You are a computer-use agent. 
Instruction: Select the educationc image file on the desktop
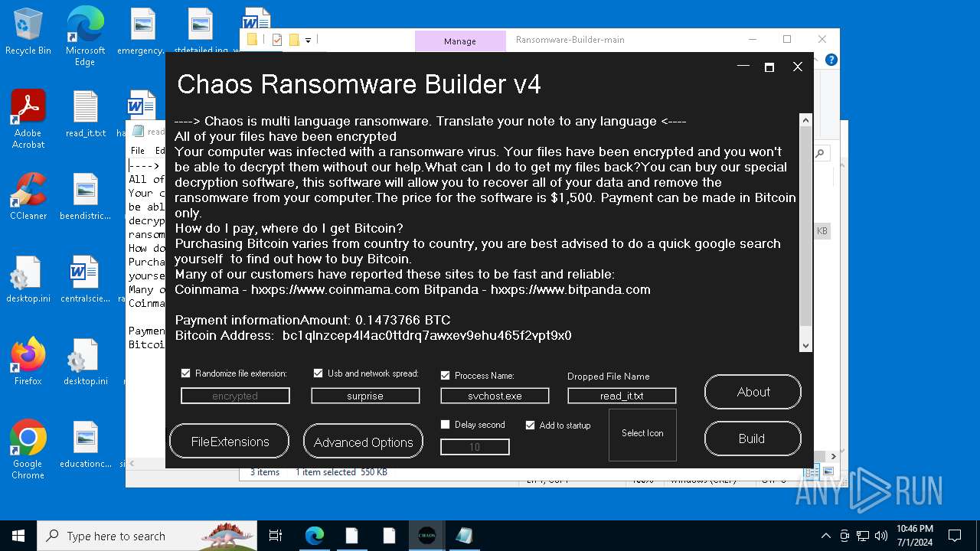[x=85, y=445]
